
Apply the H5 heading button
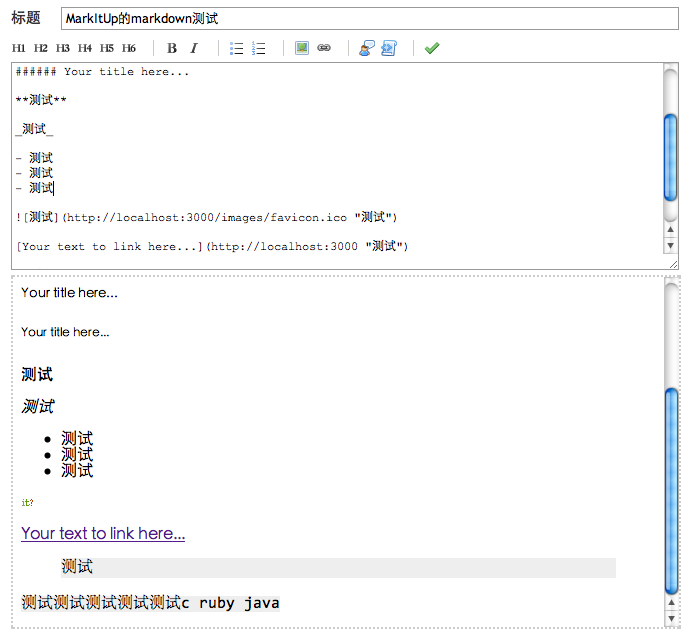click(106, 48)
